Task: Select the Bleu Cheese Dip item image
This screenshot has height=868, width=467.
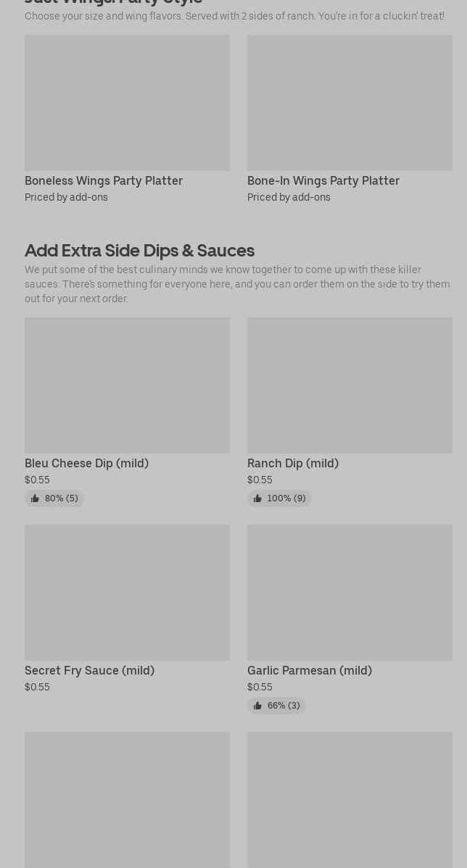Action: (127, 385)
